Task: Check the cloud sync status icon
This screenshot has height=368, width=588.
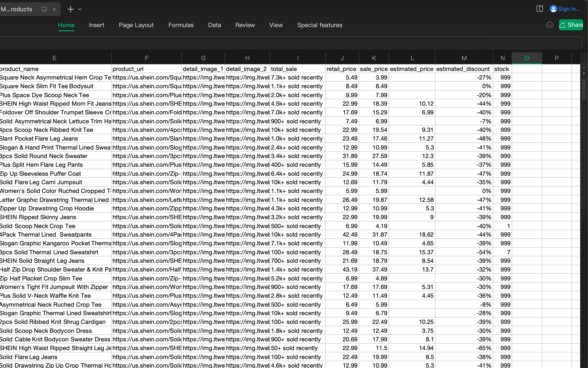Action: pyautogui.click(x=550, y=25)
